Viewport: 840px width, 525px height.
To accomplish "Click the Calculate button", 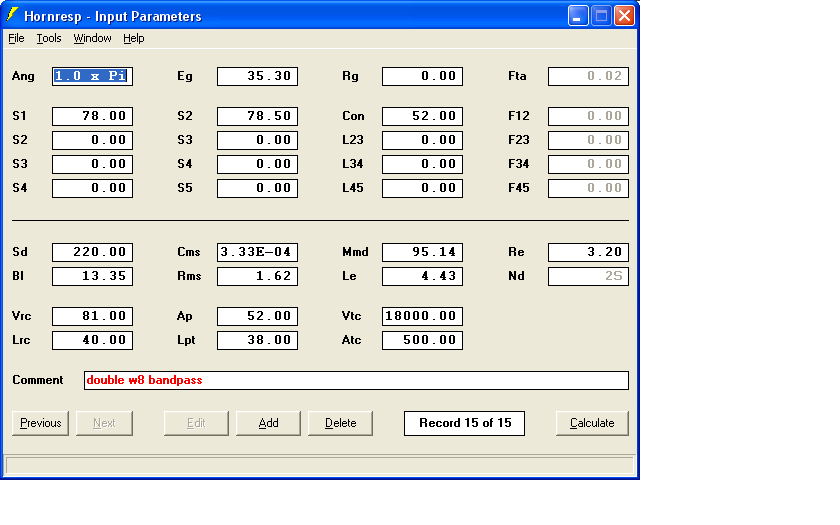I will (592, 423).
